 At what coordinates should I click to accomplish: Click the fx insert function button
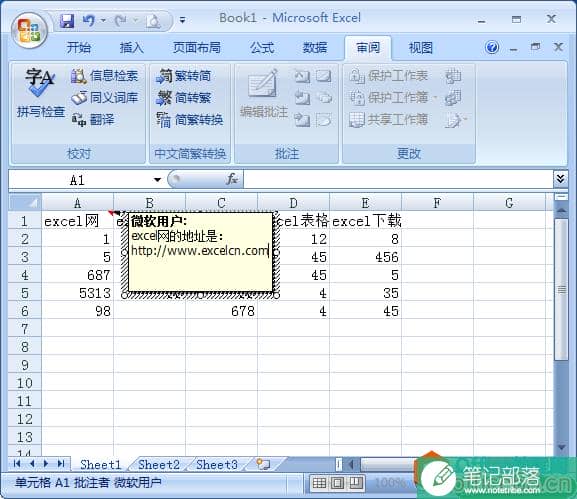coord(232,180)
